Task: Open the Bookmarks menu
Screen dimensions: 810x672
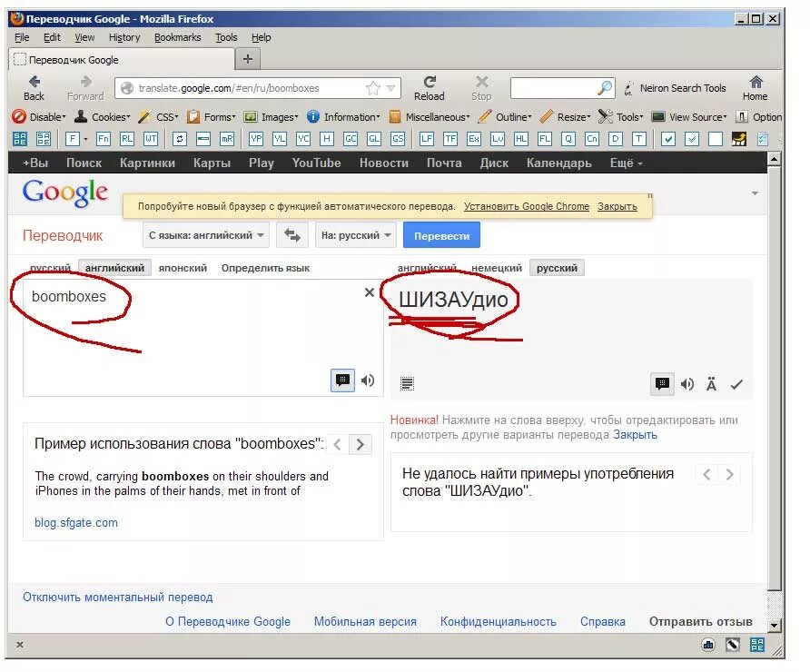Action: (178, 38)
